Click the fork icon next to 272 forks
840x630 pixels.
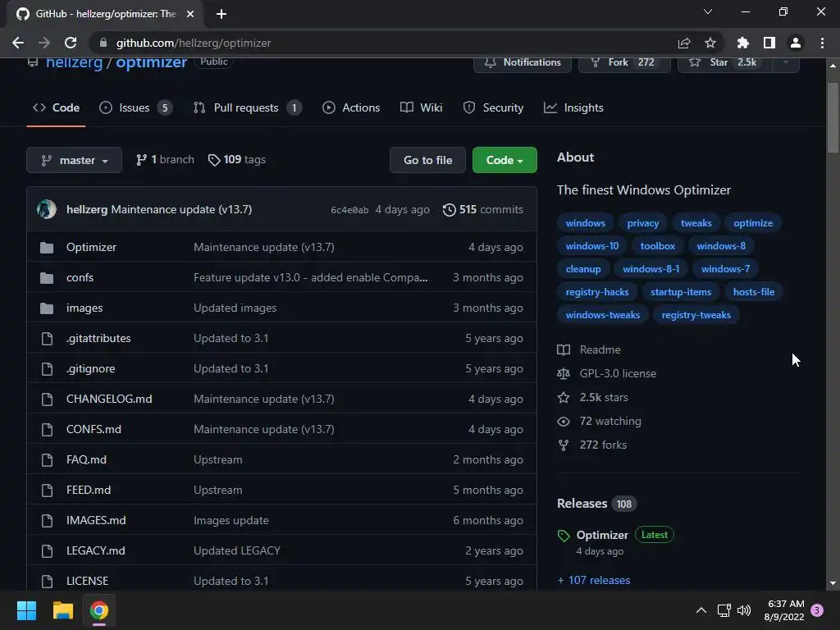(564, 445)
